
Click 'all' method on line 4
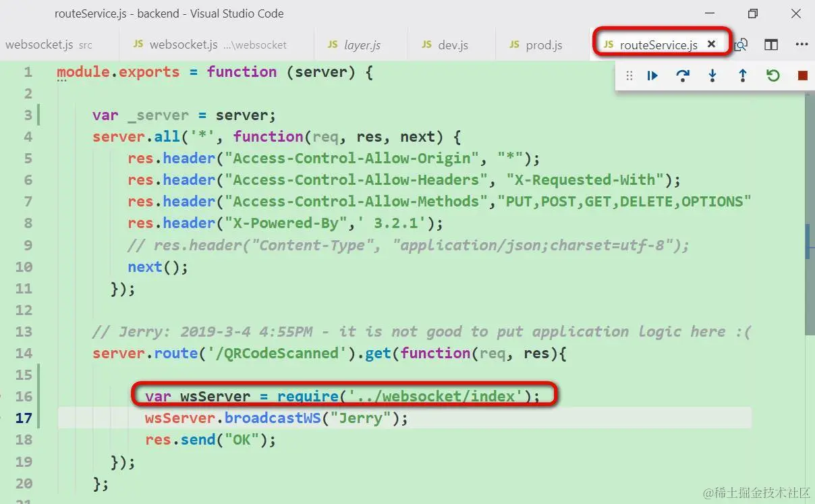[x=167, y=137]
